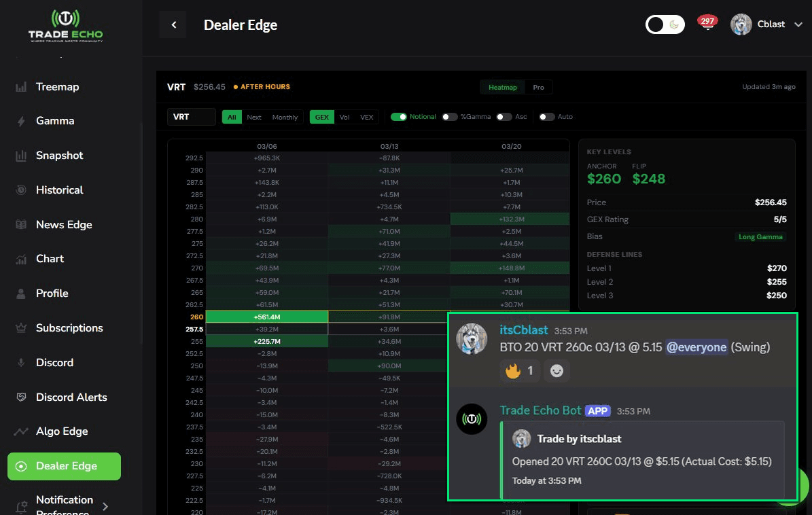Add a reaction with the smiley icon
Screen dimensions: 812x515
pos(557,370)
